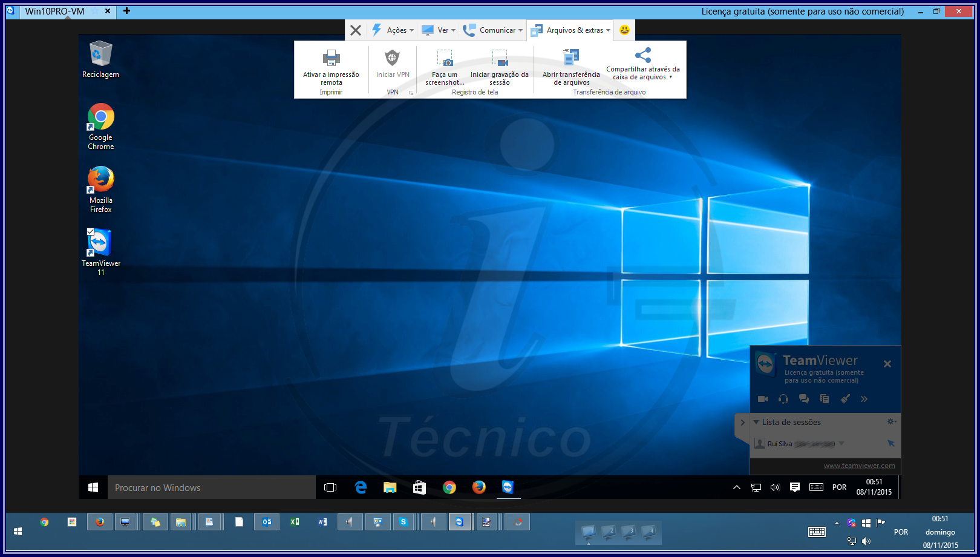Click the video camera icon in TeamViewer panel
This screenshot has height=557, width=980.
pyautogui.click(x=763, y=399)
